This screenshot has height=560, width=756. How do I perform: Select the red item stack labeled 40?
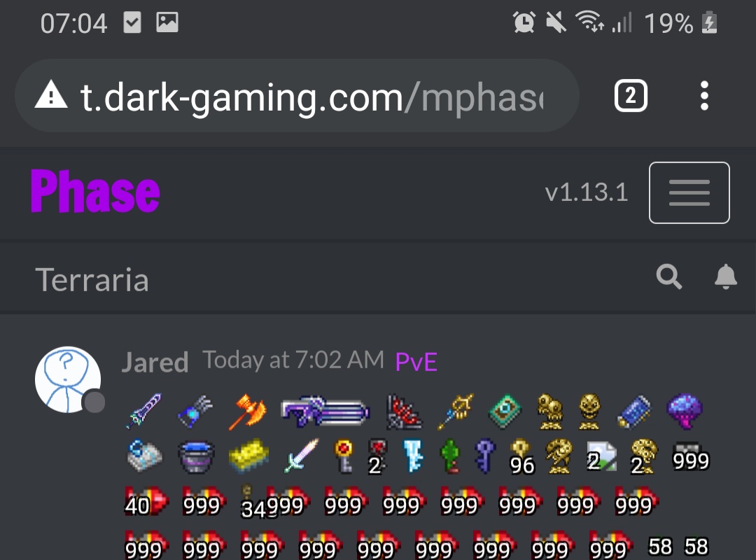[x=146, y=502]
